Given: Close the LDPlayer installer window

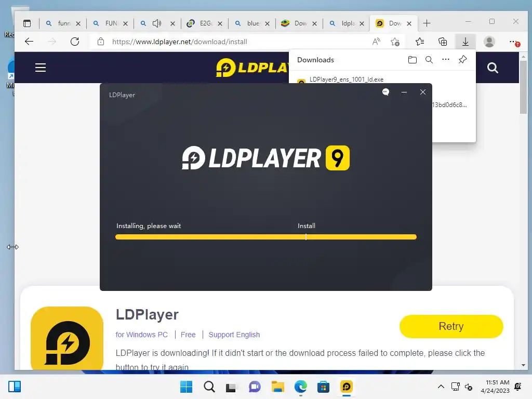Looking at the screenshot, I should click(422, 92).
